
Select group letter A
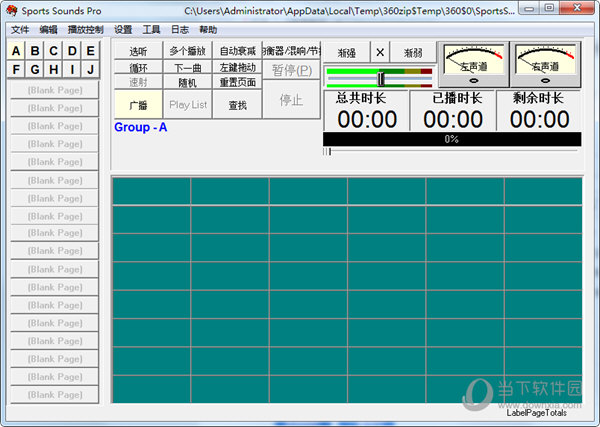pyautogui.click(x=17, y=51)
